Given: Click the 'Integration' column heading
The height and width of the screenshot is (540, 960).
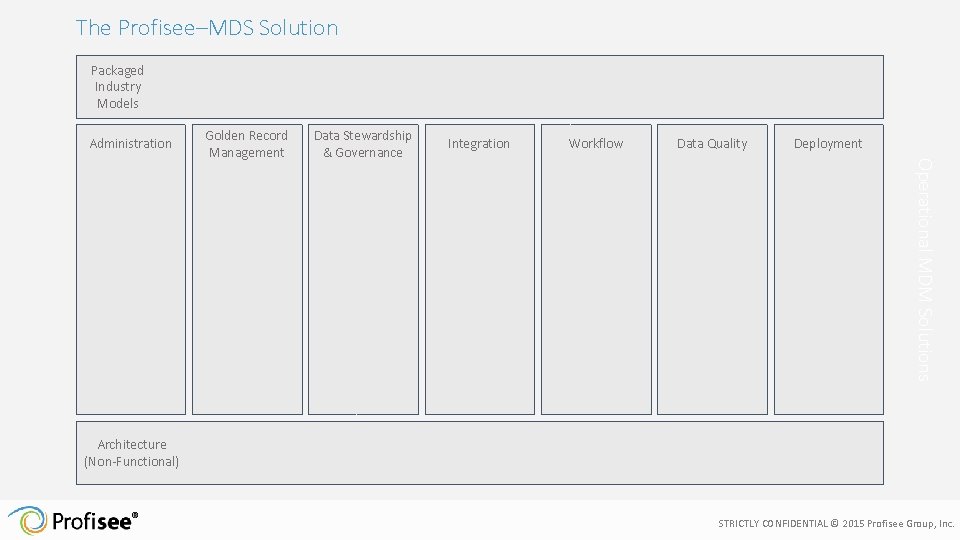Looking at the screenshot, I should coord(479,144).
